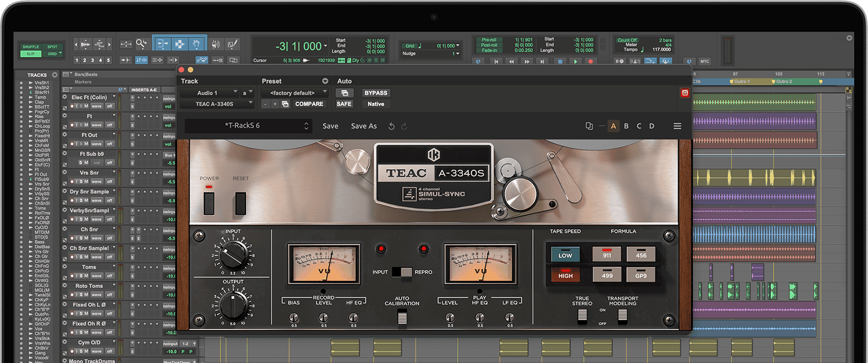Screen dimensions: 868x363
Task: Click COMPARE in the plugin header
Action: click(310, 104)
